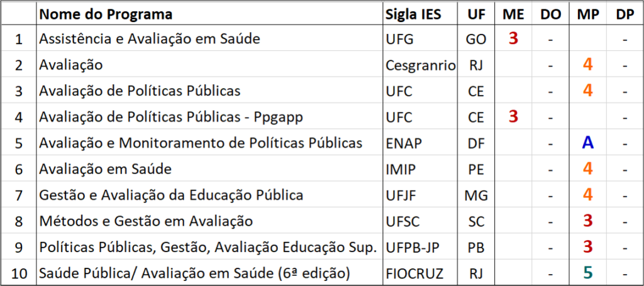The image size is (644, 286).
Task: Click the 'Avaliação e Monitoramento de Políticas Públicas' cell
Action: [x=210, y=143]
